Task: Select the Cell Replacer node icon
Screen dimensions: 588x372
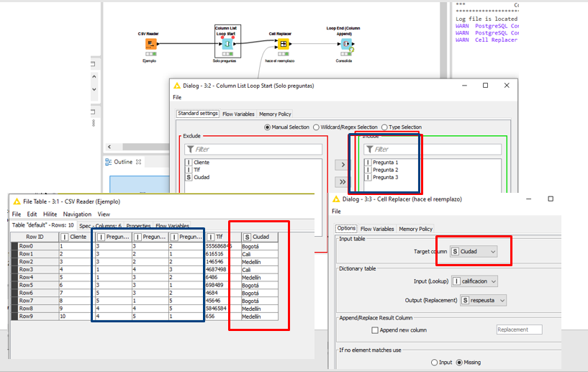Action: pyautogui.click(x=283, y=44)
